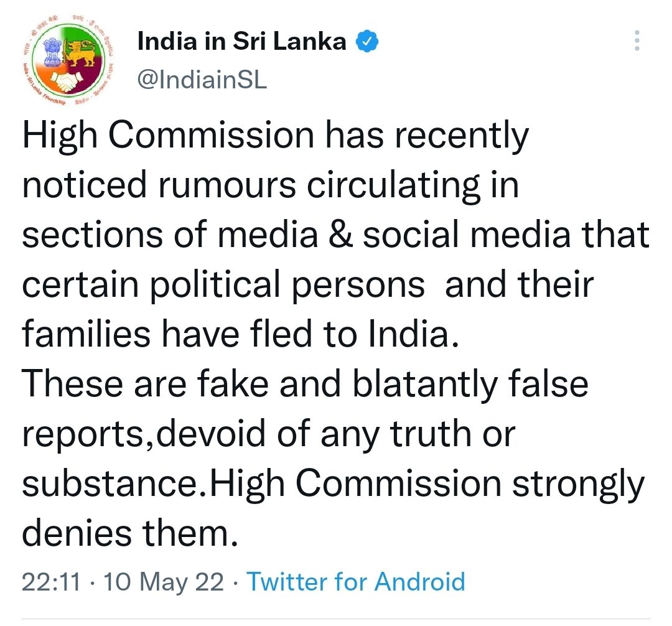Click the tweet's opening words "High Commission has recently"
Viewport: 672px width, 626px height.
(x=276, y=136)
